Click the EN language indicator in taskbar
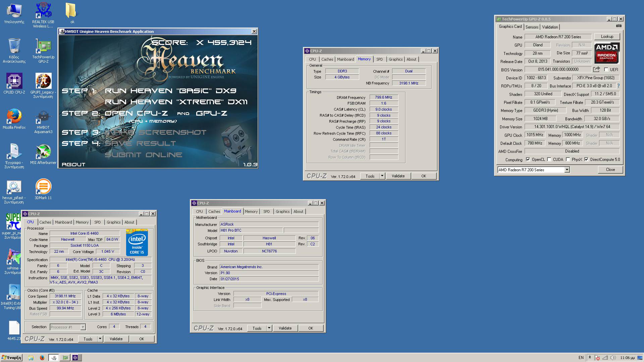This screenshot has height=362, width=644. (581, 358)
